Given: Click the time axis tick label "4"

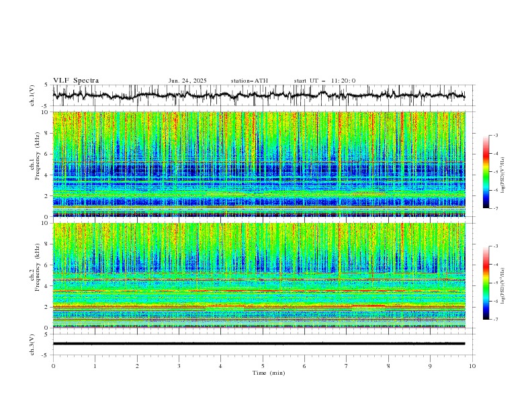Looking at the screenshot, I should click(x=220, y=366).
